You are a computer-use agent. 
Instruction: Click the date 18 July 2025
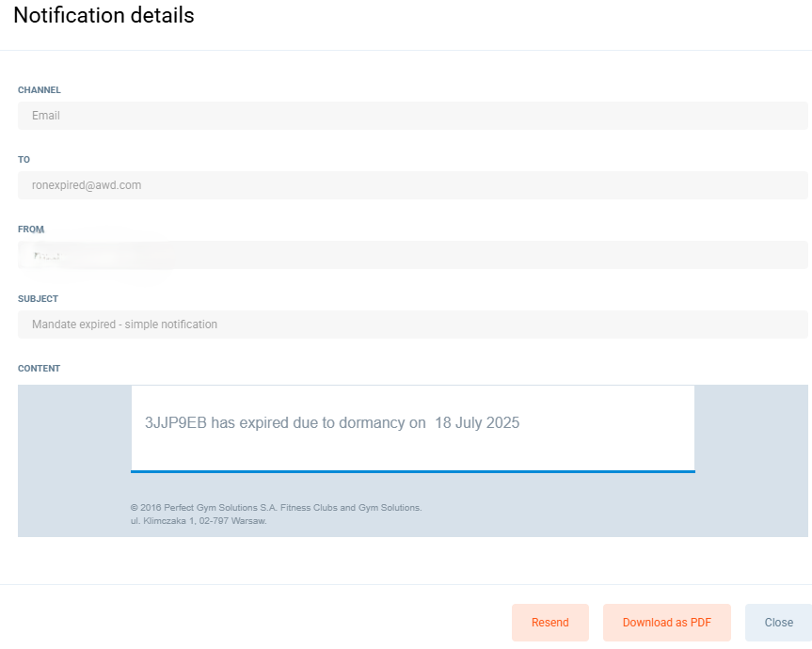click(477, 423)
